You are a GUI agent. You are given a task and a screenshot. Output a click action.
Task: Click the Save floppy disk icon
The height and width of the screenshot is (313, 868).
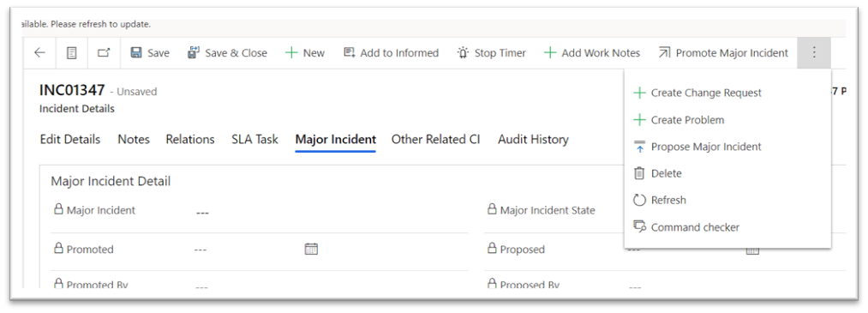(x=136, y=52)
